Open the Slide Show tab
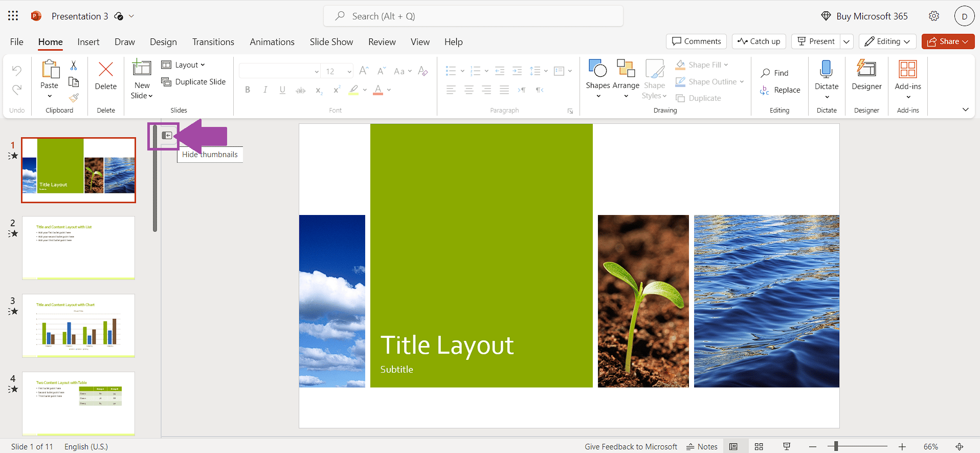Image resolution: width=980 pixels, height=453 pixels. tap(331, 42)
